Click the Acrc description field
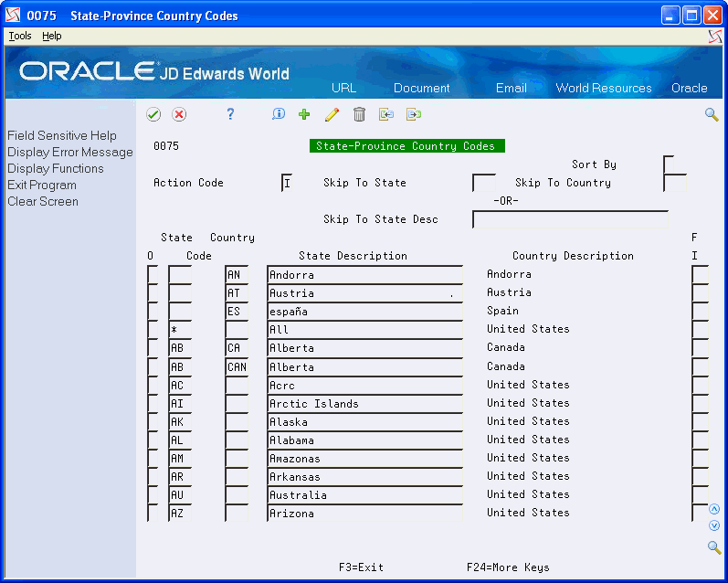Screen dimensions: 728x583 (x=365, y=385)
